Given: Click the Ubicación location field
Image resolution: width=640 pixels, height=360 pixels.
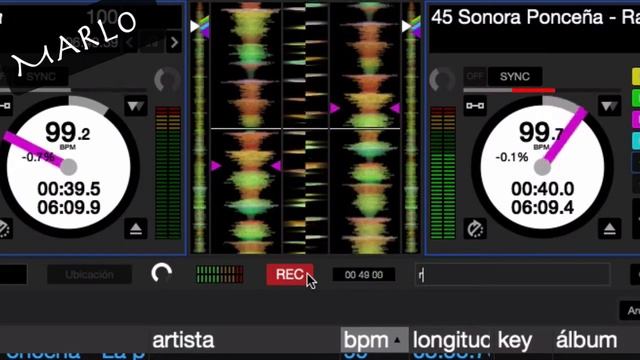Looking at the screenshot, I should (89, 275).
